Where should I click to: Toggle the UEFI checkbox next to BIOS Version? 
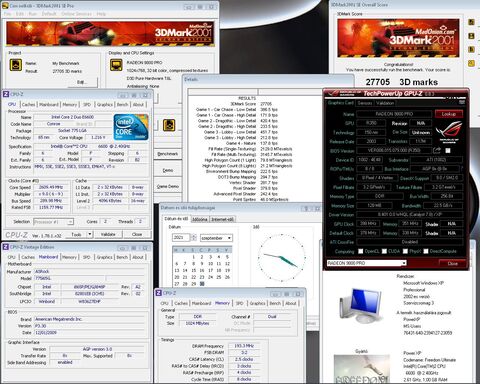(448, 151)
